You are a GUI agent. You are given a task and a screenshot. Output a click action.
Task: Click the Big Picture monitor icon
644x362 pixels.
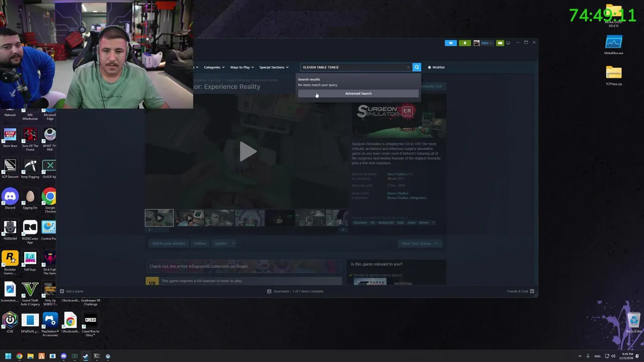tap(509, 43)
